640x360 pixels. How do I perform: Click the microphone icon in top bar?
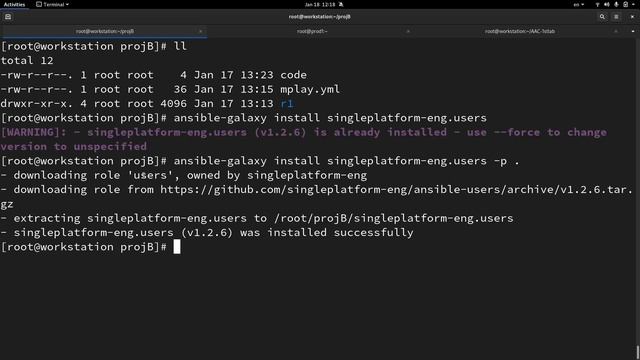tap(616, 4)
